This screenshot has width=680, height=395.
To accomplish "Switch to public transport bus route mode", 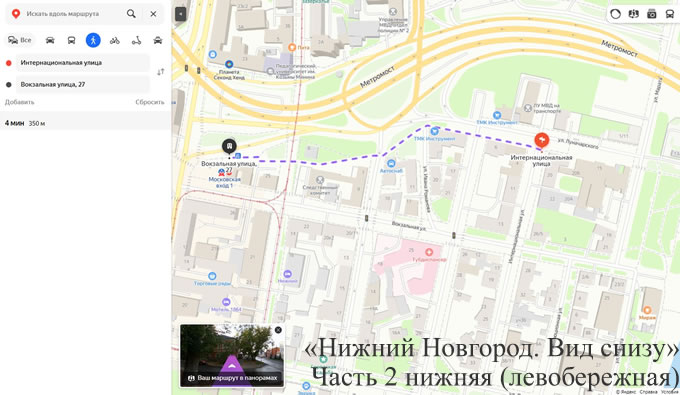I will (x=72, y=40).
